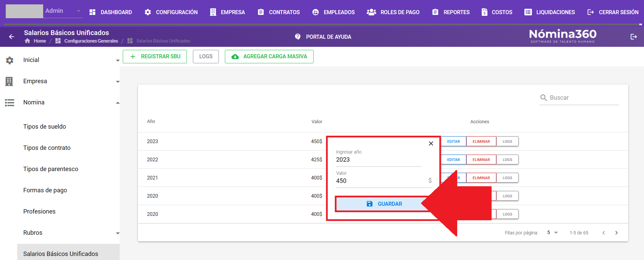Open the Roles de Pago menu
644x260 pixels.
(x=393, y=12)
